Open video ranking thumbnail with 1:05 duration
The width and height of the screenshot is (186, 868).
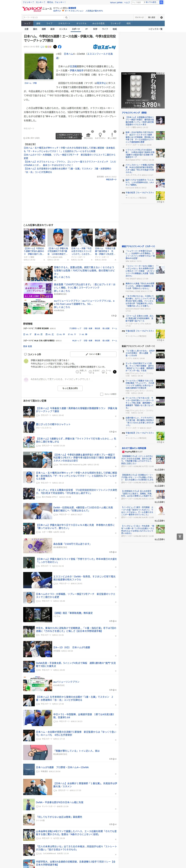pos(160,354)
